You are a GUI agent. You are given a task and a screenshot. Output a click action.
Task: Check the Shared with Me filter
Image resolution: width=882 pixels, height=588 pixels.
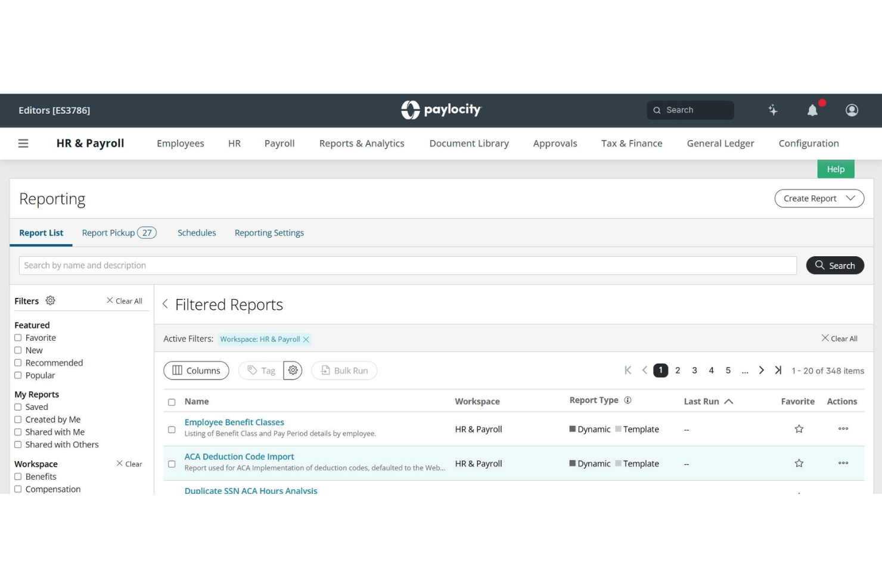coord(18,432)
